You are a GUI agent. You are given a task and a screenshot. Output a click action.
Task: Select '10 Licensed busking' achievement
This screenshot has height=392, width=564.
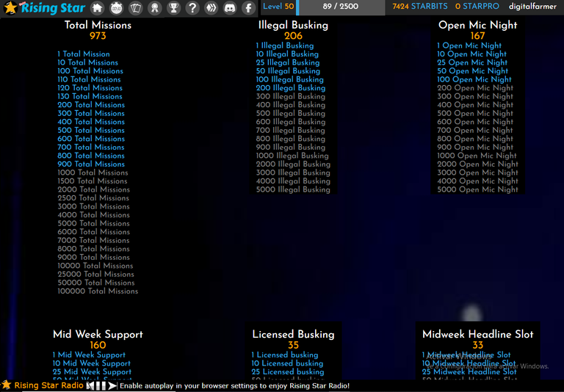tap(287, 363)
